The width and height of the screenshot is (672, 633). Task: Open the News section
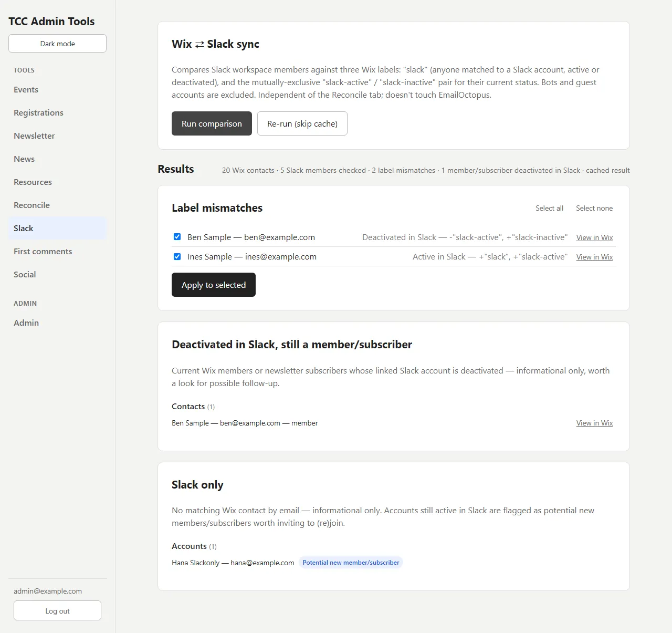point(57,159)
